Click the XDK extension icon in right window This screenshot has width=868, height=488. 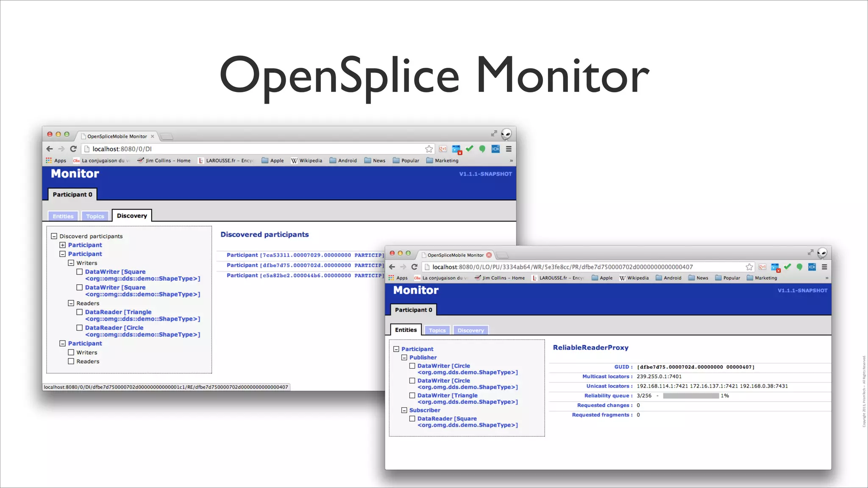(812, 267)
